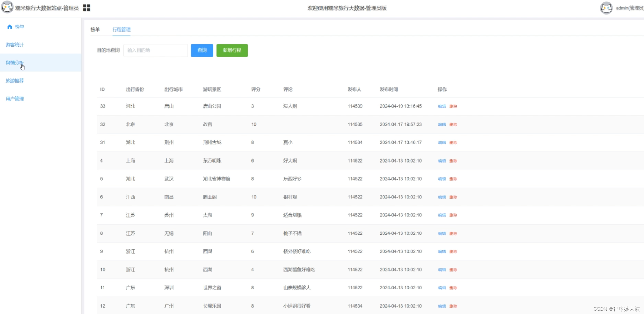Image resolution: width=644 pixels, height=314 pixels.
Task: Focus the 输入目的地 search field
Action: click(x=155, y=50)
